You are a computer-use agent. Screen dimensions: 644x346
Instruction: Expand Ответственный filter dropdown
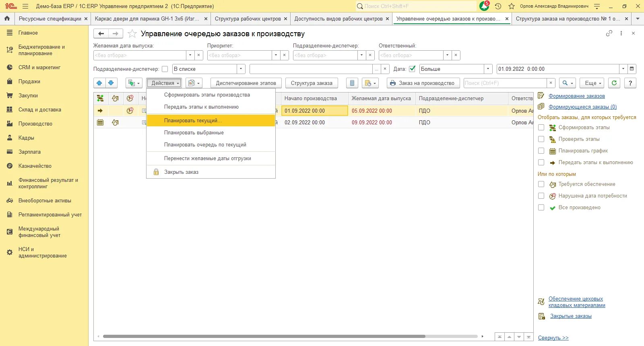point(447,55)
